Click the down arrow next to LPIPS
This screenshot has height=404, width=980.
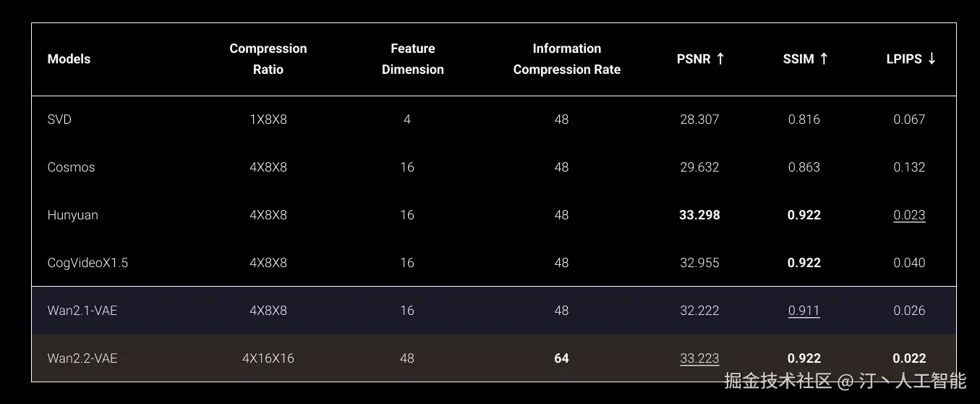pos(932,59)
